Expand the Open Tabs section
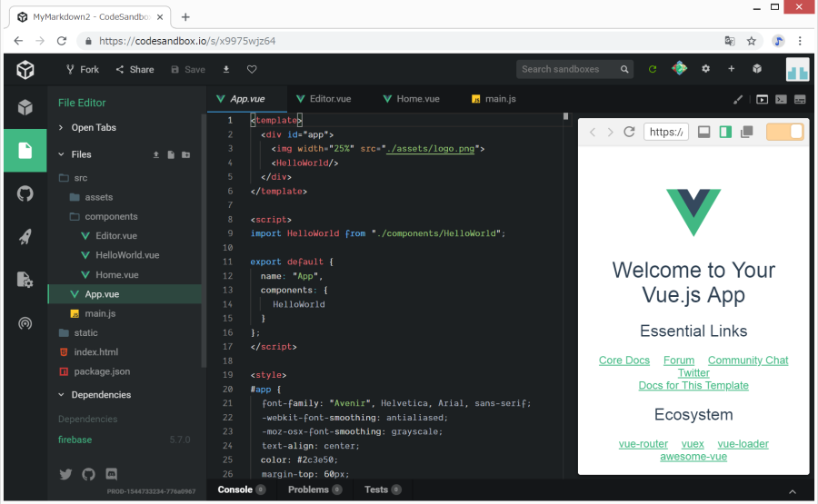 point(94,128)
